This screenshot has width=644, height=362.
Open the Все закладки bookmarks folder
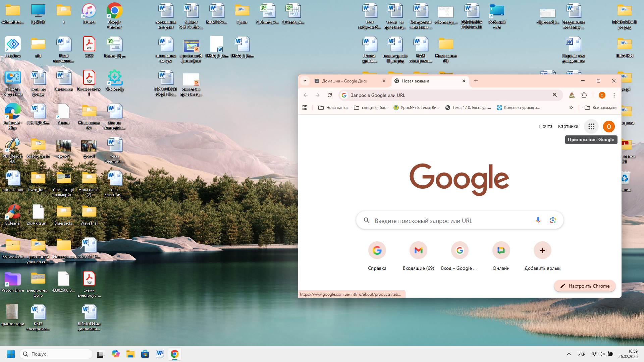pyautogui.click(x=600, y=108)
